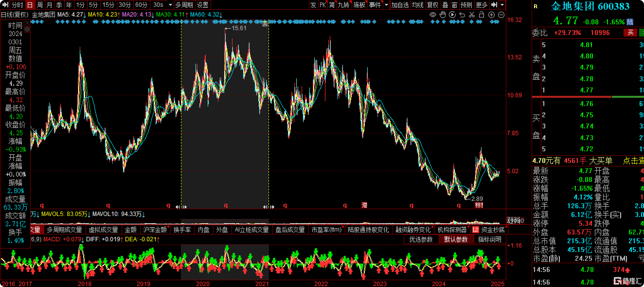The image size is (644, 287).
Task: Select the 年 yearly period tab
Action: [x=69, y=5]
